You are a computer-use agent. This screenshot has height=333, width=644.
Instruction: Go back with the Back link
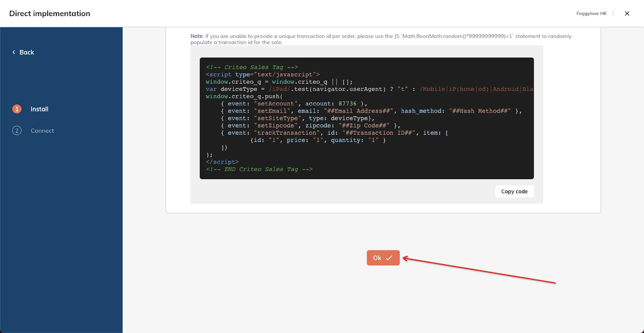[23, 52]
